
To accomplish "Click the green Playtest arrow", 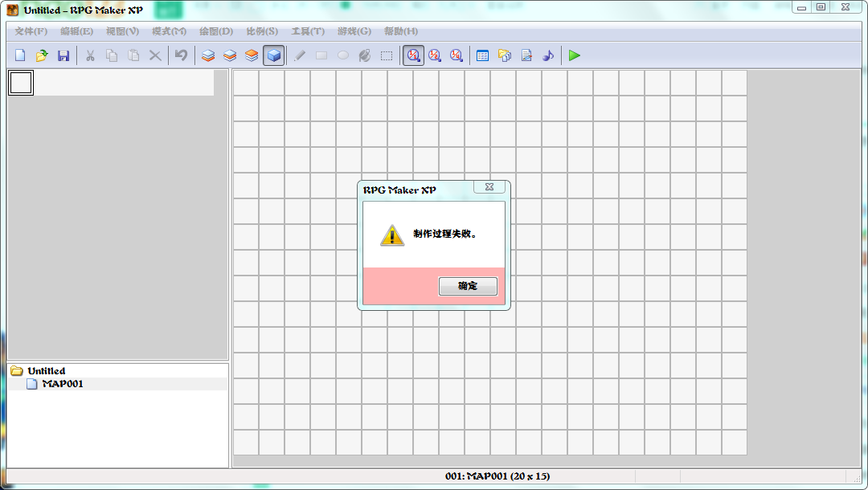I will tap(575, 55).
